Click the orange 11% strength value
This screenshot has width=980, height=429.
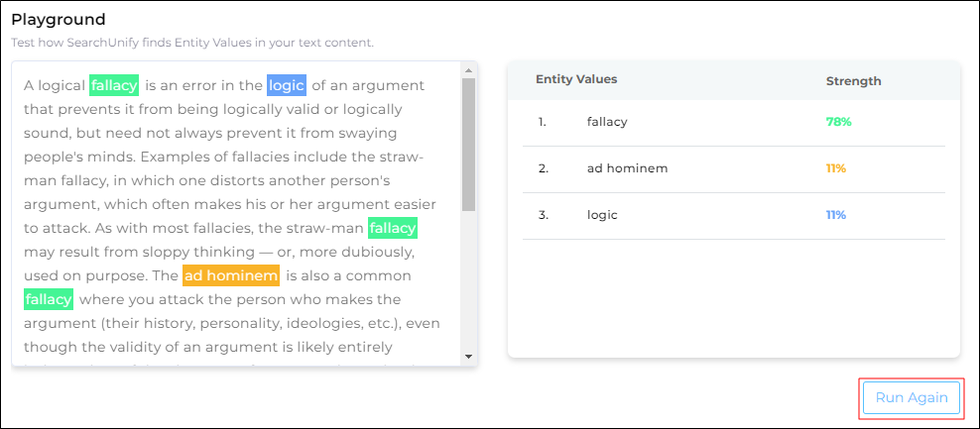[x=835, y=168]
